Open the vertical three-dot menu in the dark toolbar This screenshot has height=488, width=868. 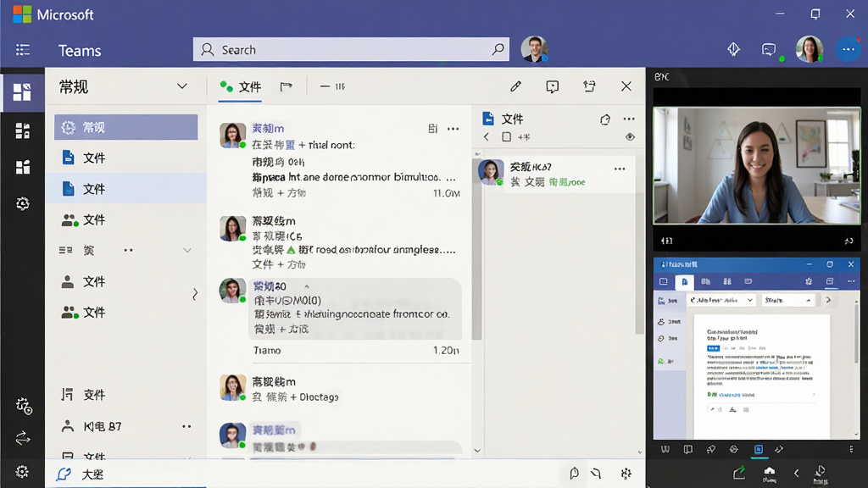pos(851,449)
